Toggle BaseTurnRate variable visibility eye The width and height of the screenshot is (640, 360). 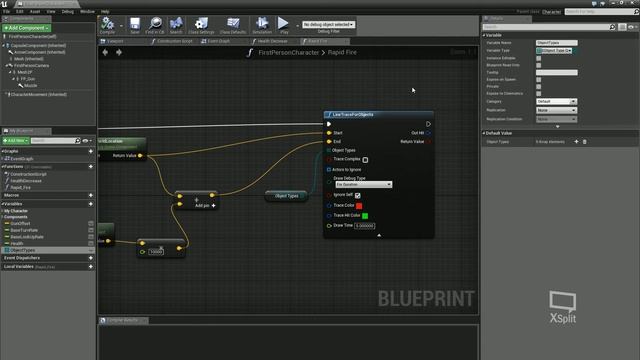91,230
